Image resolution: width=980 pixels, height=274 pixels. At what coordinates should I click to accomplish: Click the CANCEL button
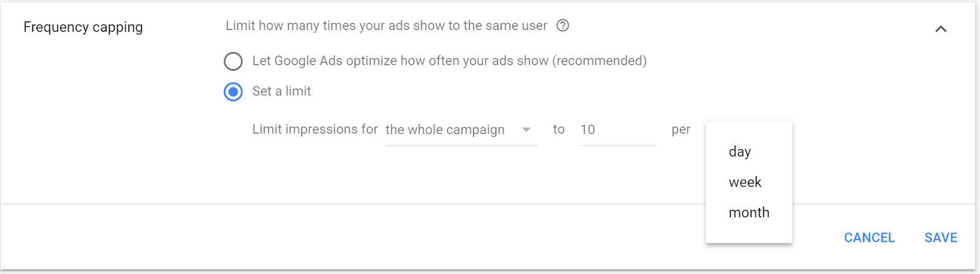[869, 238]
